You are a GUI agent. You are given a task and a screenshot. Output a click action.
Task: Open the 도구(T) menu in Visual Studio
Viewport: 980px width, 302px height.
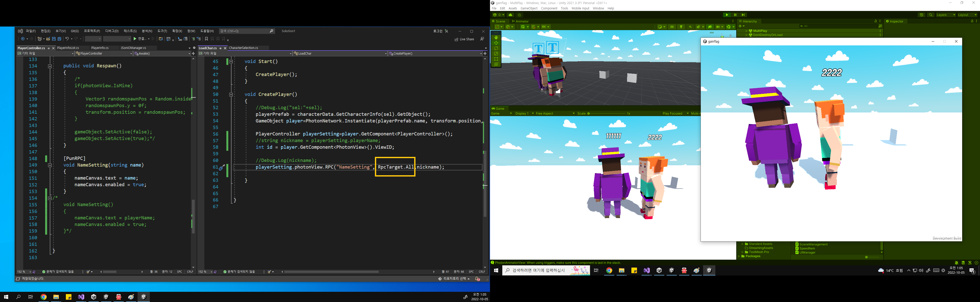click(163, 31)
